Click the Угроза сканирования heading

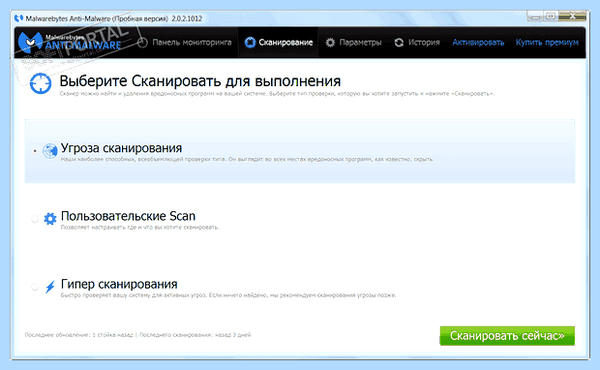tap(121, 148)
